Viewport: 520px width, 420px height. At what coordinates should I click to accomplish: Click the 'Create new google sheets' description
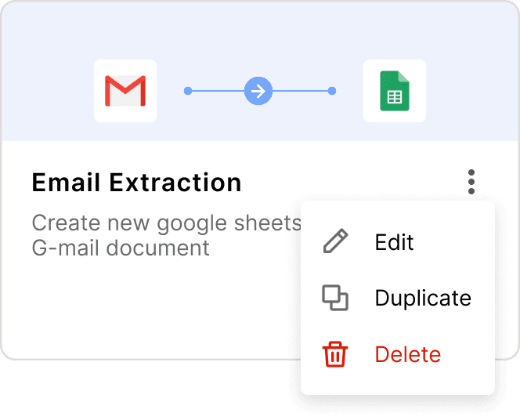pyautogui.click(x=167, y=235)
